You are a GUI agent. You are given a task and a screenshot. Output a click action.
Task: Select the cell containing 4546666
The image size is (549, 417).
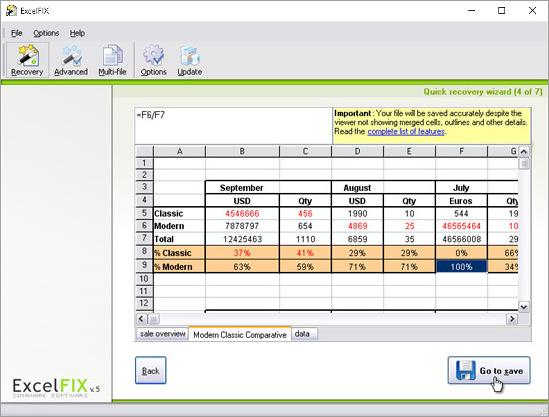click(x=242, y=214)
